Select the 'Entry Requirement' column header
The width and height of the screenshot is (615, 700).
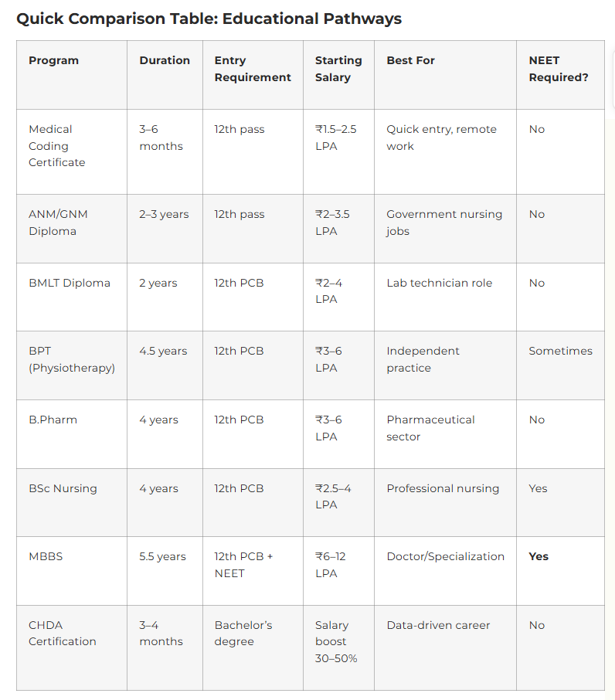tap(253, 69)
